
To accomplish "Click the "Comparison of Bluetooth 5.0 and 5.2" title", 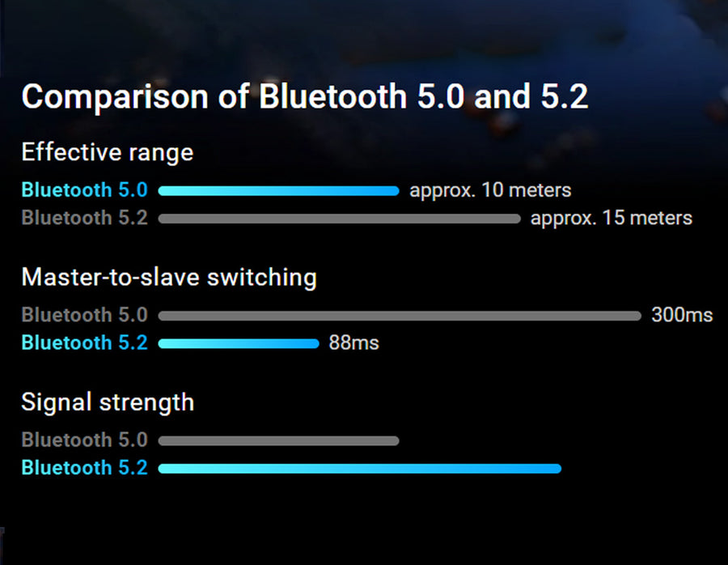I will click(304, 96).
